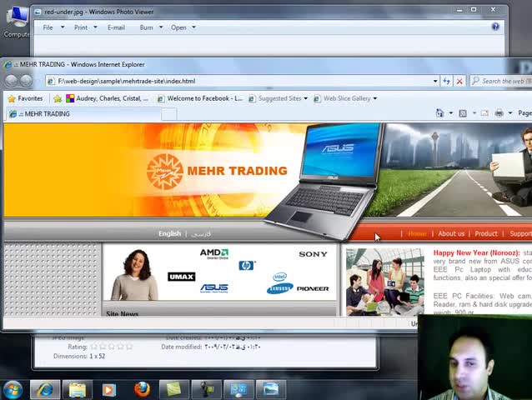Click the SONY brand logo
Viewport: 532px width, 400px height.
point(313,254)
